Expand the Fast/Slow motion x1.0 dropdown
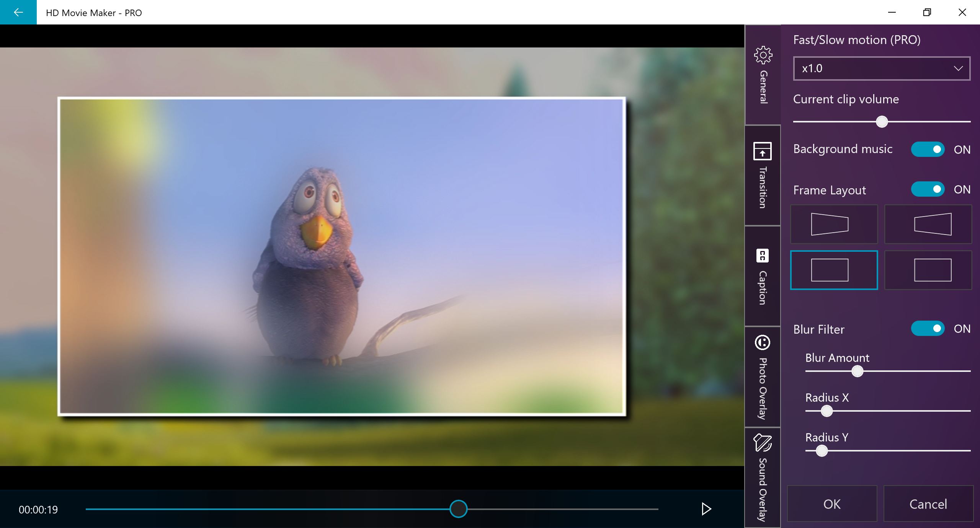 pyautogui.click(x=882, y=68)
